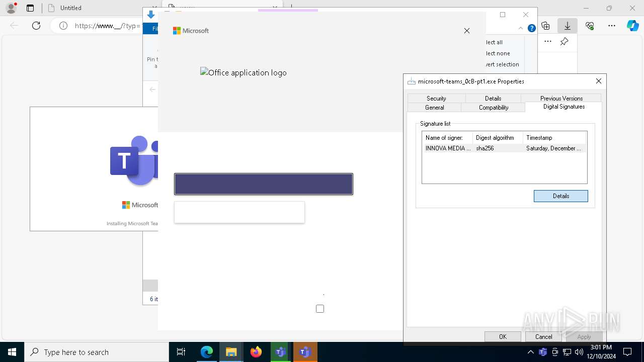Click the Office application logo image
This screenshot has width=644, height=362.
click(244, 72)
